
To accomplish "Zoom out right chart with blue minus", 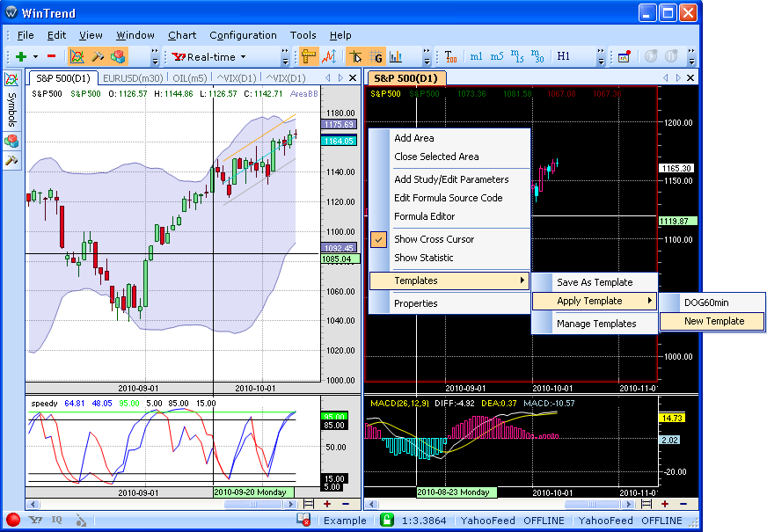I will [683, 504].
